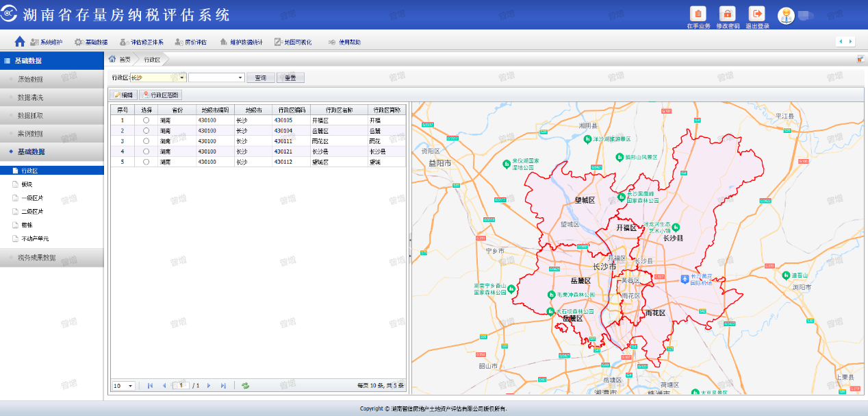This screenshot has height=416, width=868.
Task: Go to 首页 breadcrumb tab
Action: (x=120, y=60)
